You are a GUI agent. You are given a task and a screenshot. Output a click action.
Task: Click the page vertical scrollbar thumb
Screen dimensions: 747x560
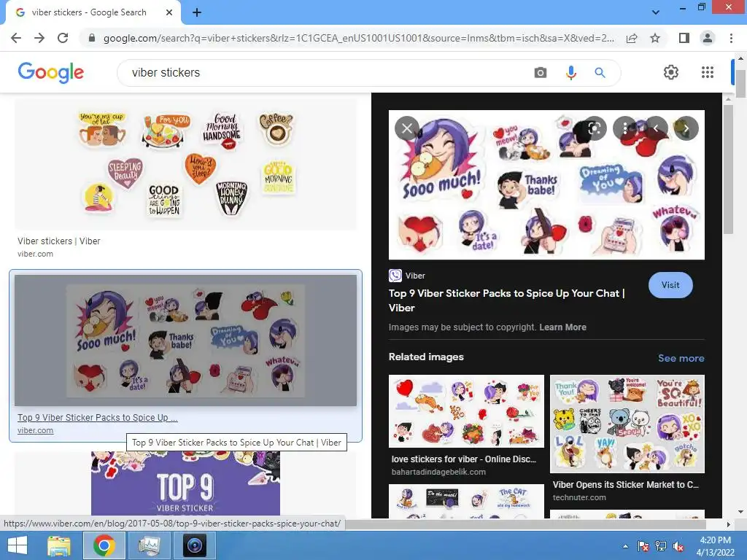[x=740, y=84]
